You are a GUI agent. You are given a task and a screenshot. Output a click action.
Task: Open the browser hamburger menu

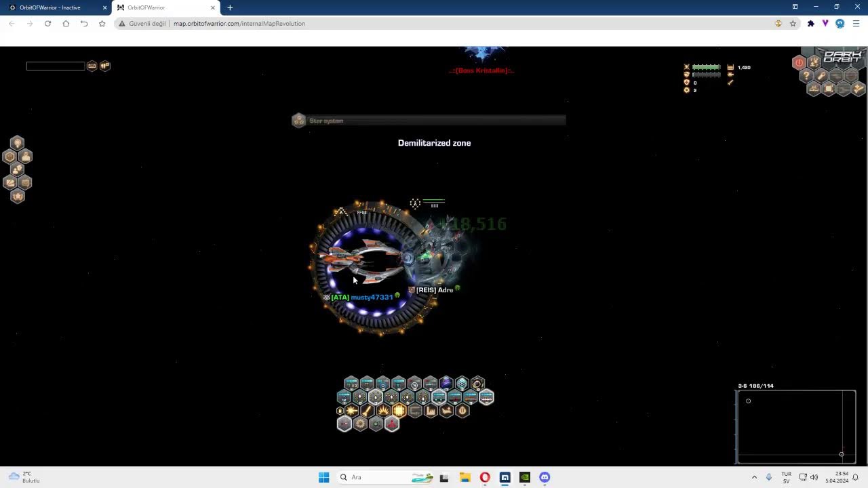pos(856,23)
